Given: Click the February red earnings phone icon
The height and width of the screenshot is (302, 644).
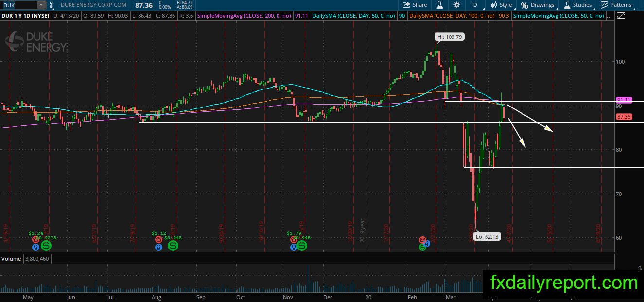Looking at the screenshot, I should [423, 240].
